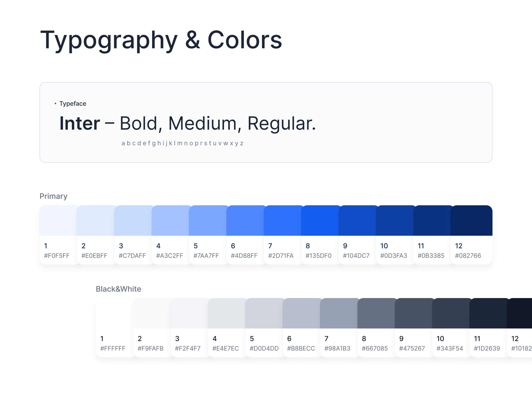Viewport: 532px width, 403px height.
Task: Select Primary color 7, #2D71FA
Action: [x=283, y=220]
